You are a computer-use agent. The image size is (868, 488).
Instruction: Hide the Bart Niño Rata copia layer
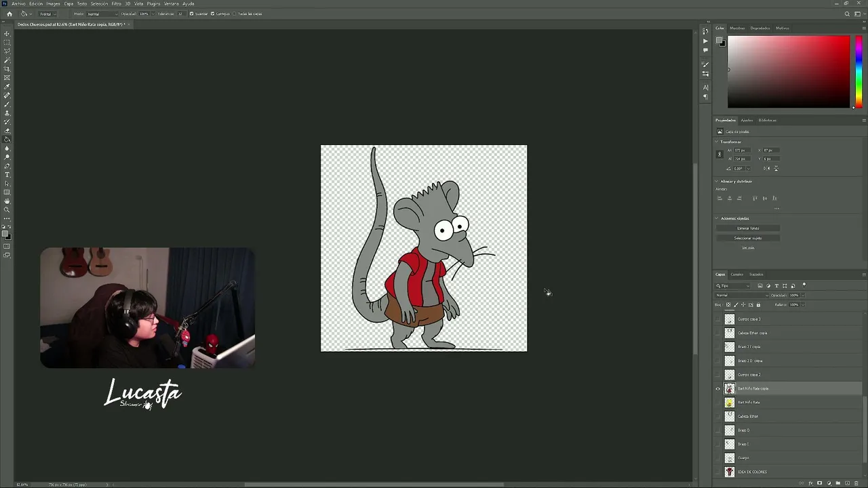[718, 388]
